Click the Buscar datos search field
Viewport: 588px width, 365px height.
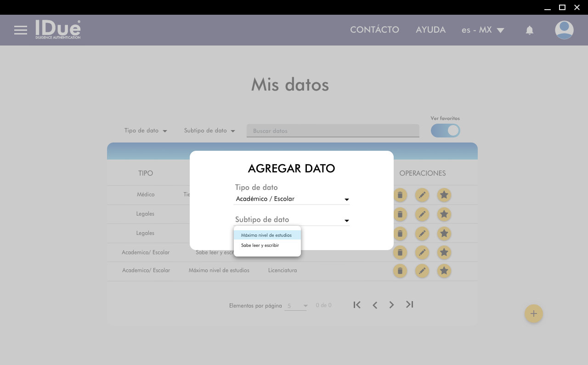[x=333, y=131]
